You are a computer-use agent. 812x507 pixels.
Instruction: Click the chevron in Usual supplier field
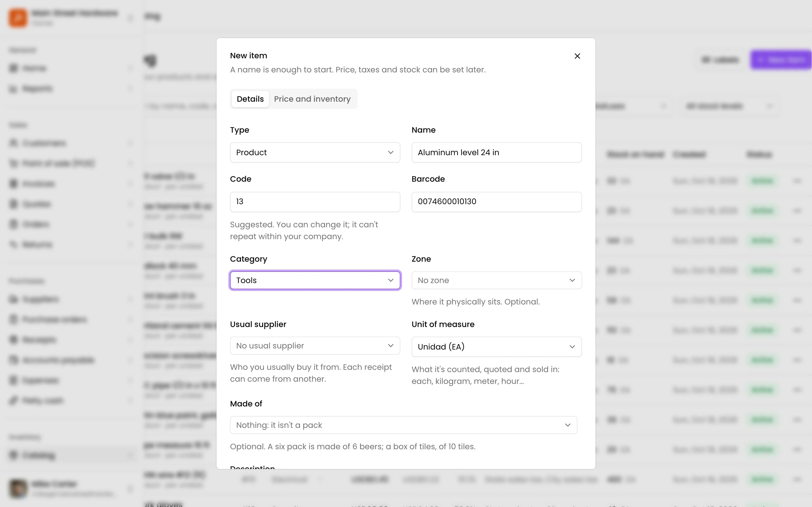(390, 346)
